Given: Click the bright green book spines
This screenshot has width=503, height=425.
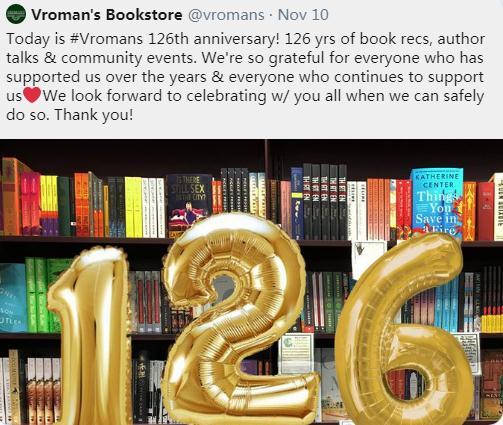Looking at the screenshot, I should pos(42,295).
